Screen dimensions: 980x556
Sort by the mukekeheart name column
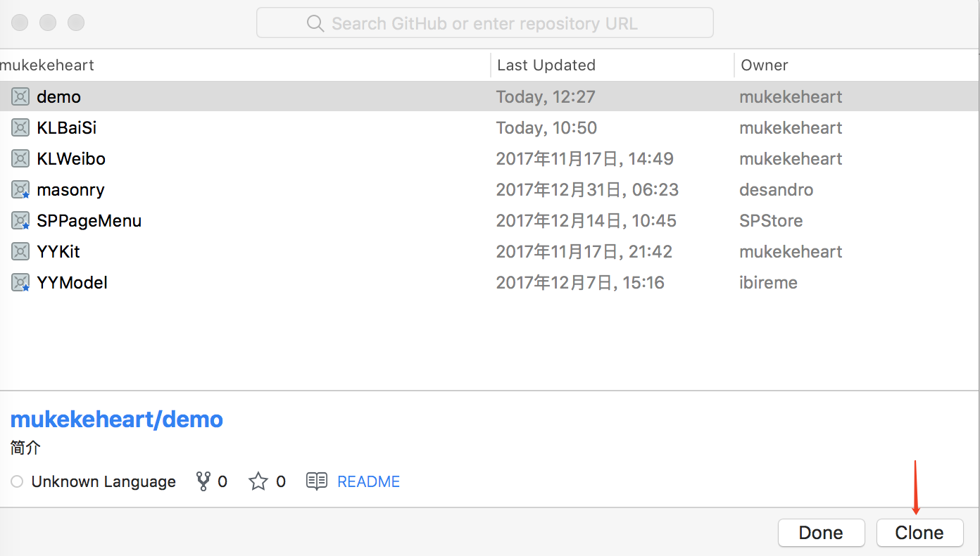(x=48, y=65)
